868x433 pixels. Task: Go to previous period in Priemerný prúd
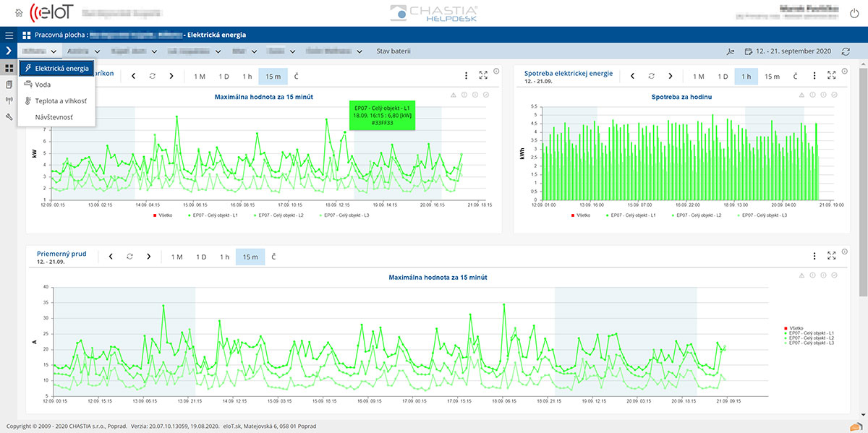pyautogui.click(x=111, y=257)
